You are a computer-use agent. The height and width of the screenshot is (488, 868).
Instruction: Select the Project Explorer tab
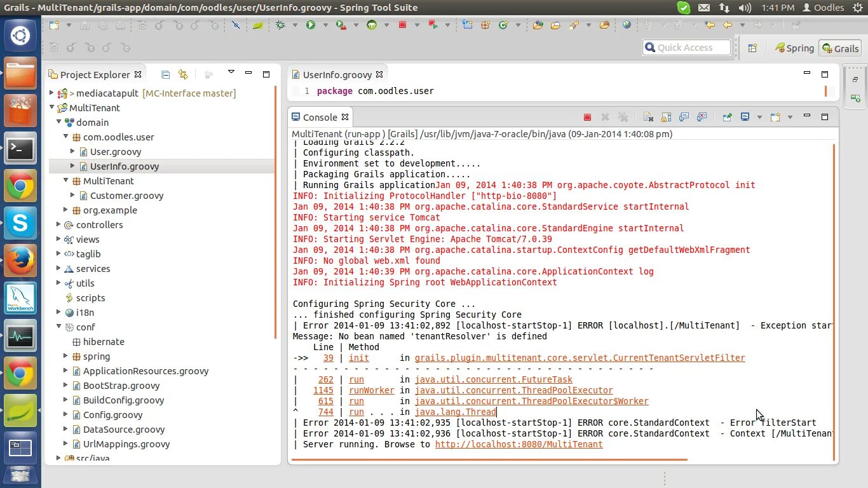coord(95,74)
